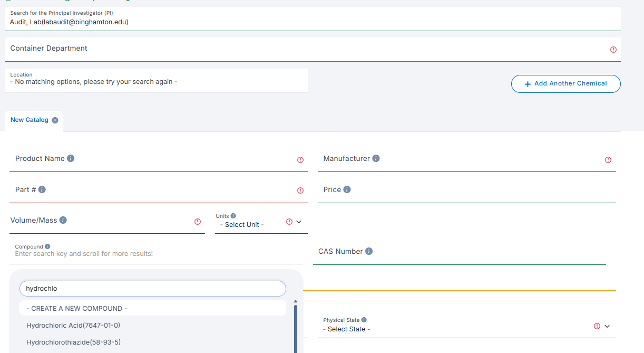Close the New Catalog tab

pos(55,120)
